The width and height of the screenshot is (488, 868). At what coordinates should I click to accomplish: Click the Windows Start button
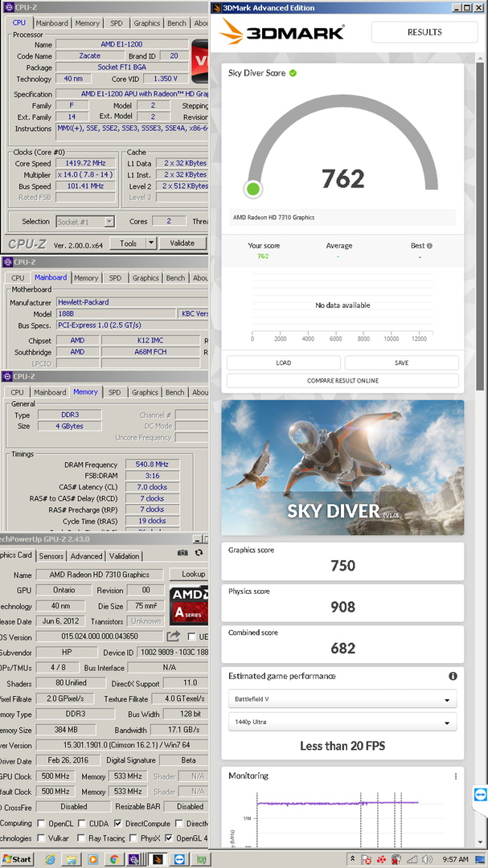click(17, 860)
